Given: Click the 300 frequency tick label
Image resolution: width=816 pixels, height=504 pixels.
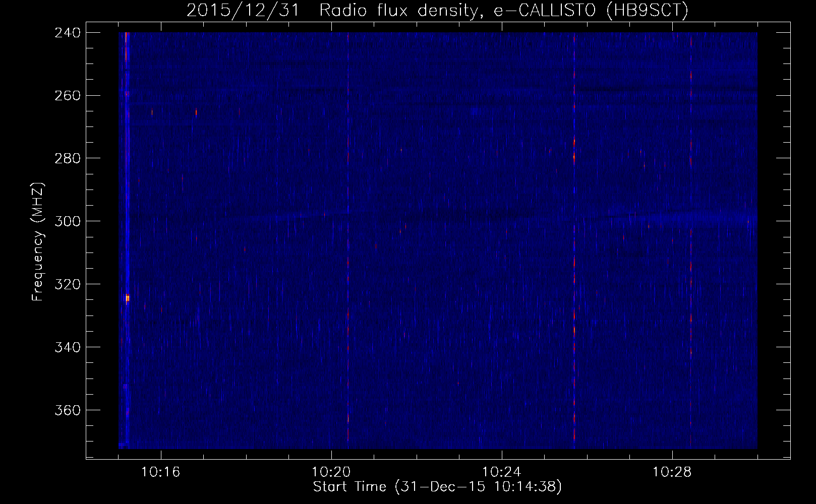Looking at the screenshot, I should (67, 221).
